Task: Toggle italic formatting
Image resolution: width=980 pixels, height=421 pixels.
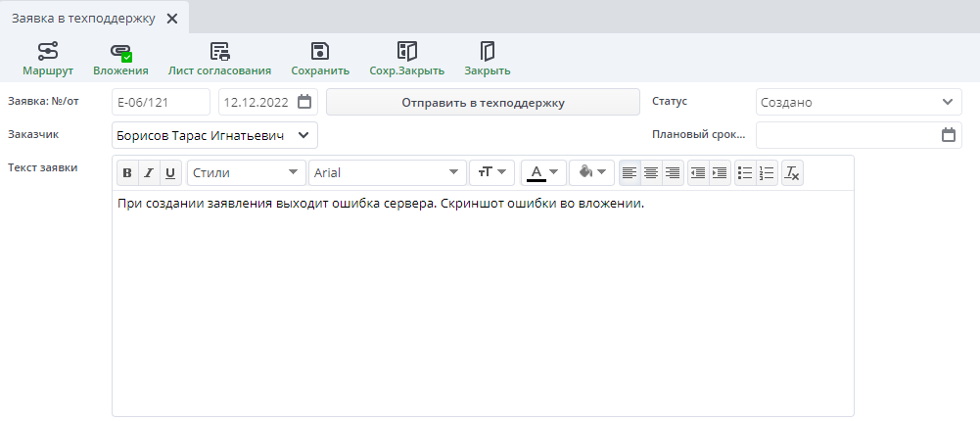Action: pyautogui.click(x=149, y=173)
